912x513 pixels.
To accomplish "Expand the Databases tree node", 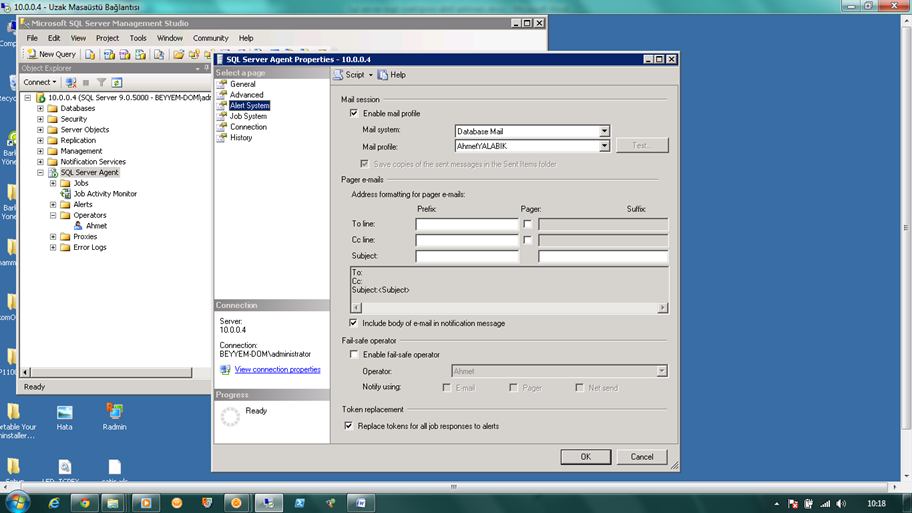I will click(41, 108).
